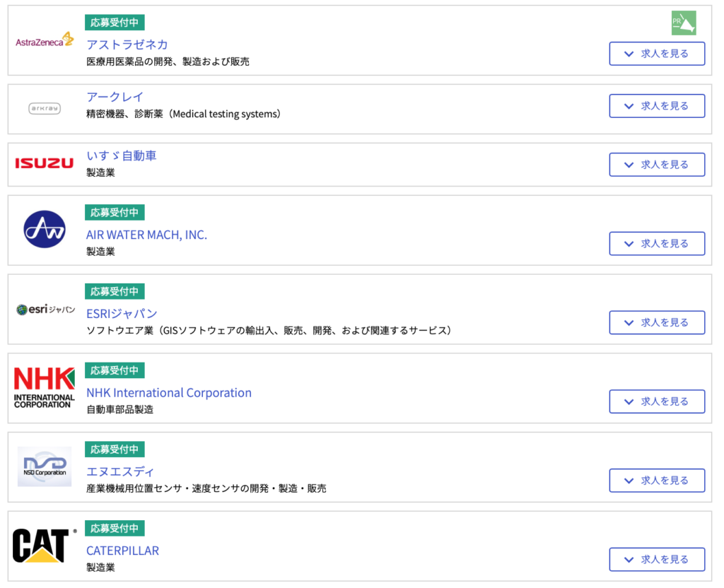Click the CAT logo
The height and width of the screenshot is (588, 724).
tap(45, 546)
